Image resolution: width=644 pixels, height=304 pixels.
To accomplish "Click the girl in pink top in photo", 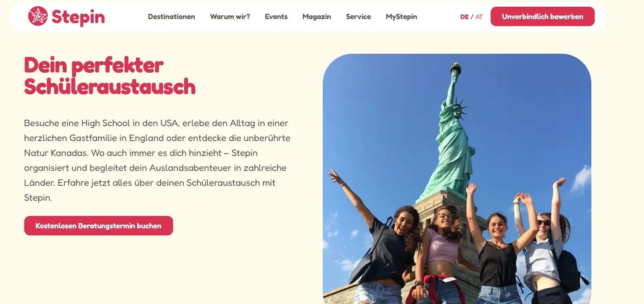I will [443, 254].
